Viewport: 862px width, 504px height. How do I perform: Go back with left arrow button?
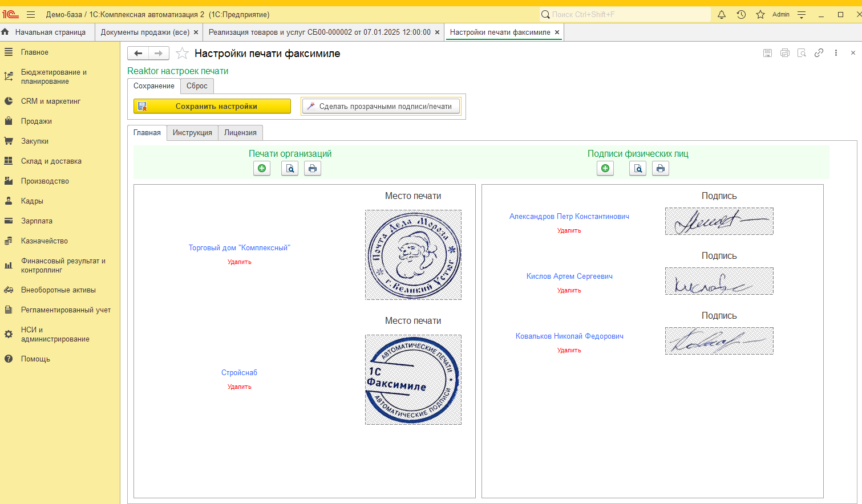(138, 53)
